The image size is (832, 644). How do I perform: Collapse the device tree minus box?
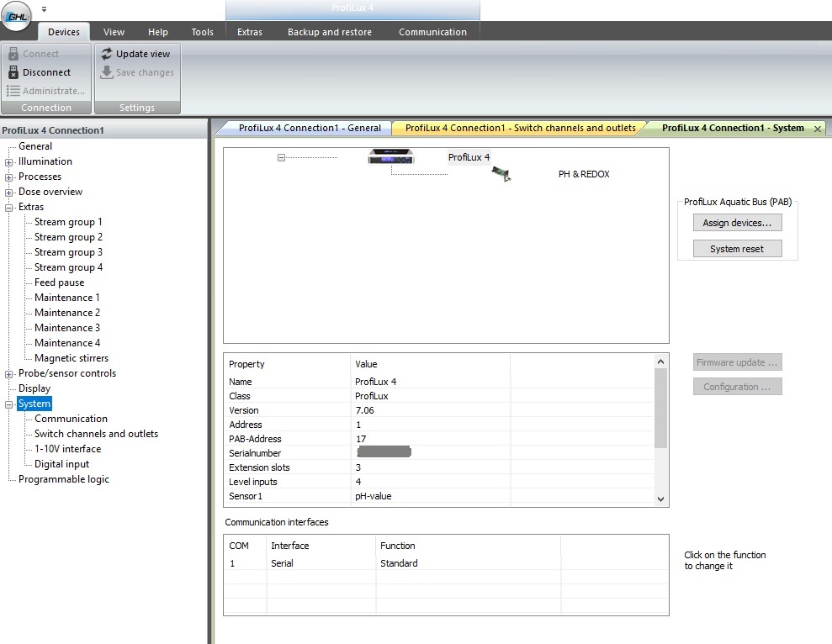coord(281,157)
